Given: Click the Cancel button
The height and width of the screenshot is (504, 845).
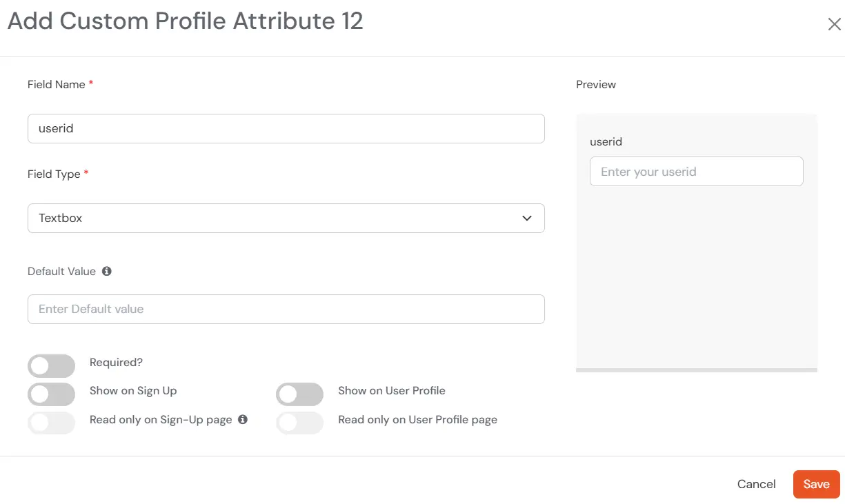Looking at the screenshot, I should click(x=756, y=484).
